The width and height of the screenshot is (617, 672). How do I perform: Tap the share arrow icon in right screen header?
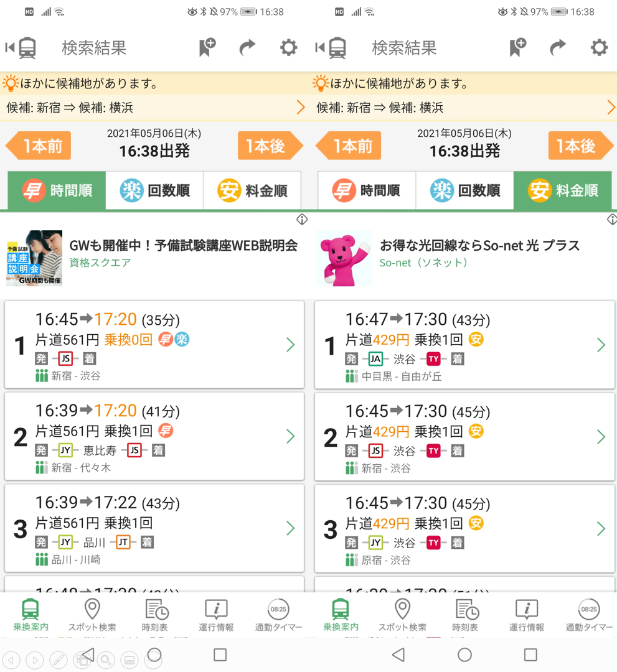coord(557,47)
